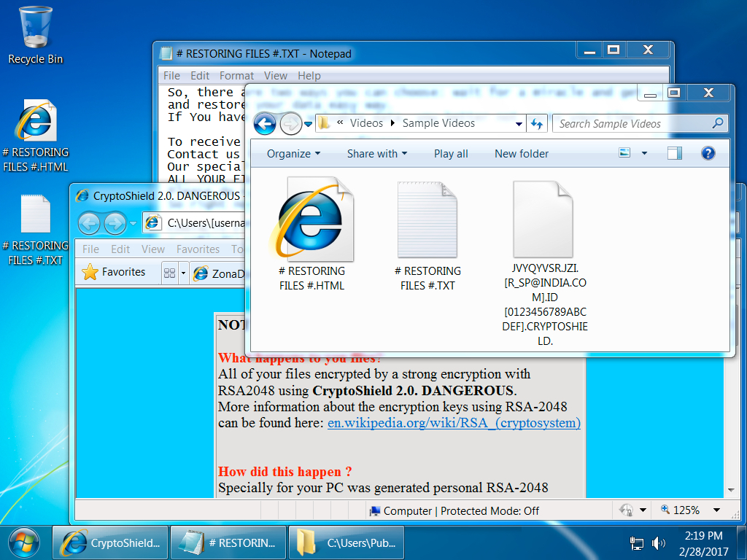Open Explorer help via question mark icon

click(708, 153)
